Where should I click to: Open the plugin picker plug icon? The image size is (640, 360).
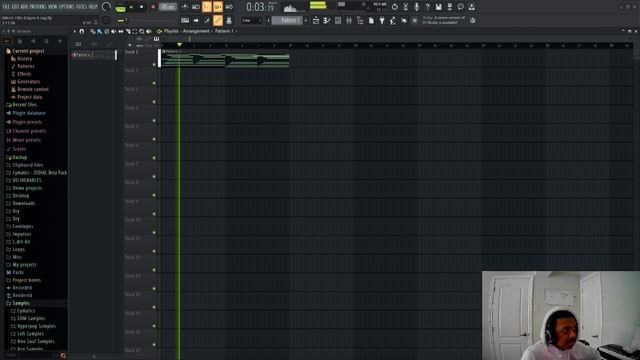click(x=382, y=20)
